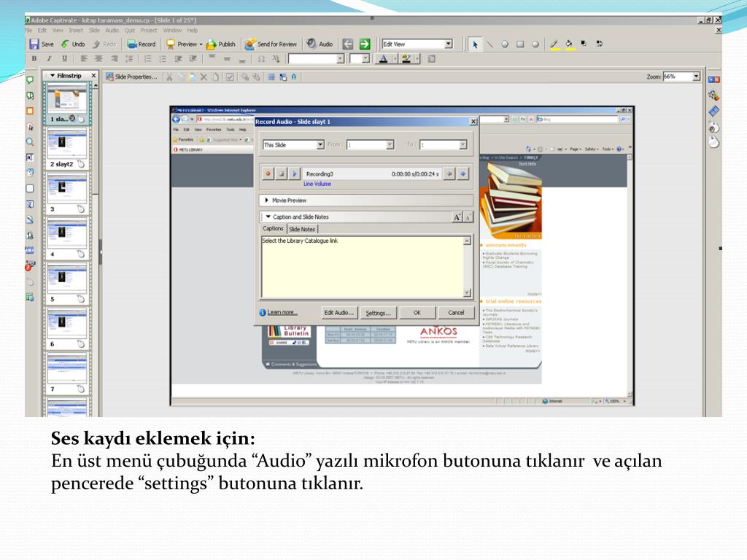The image size is (747, 560).
Task: Toggle Italic text formatting
Action: pos(49,58)
